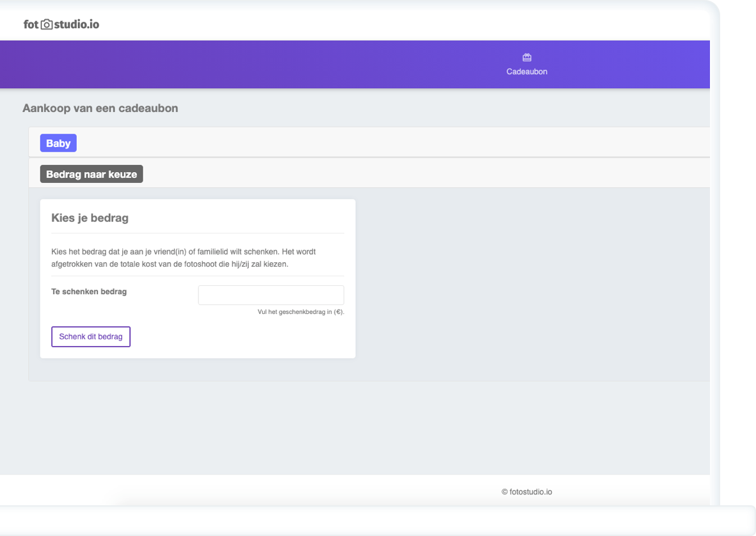
Task: Click the Kies je bedrag card heading
Action: [x=90, y=218]
